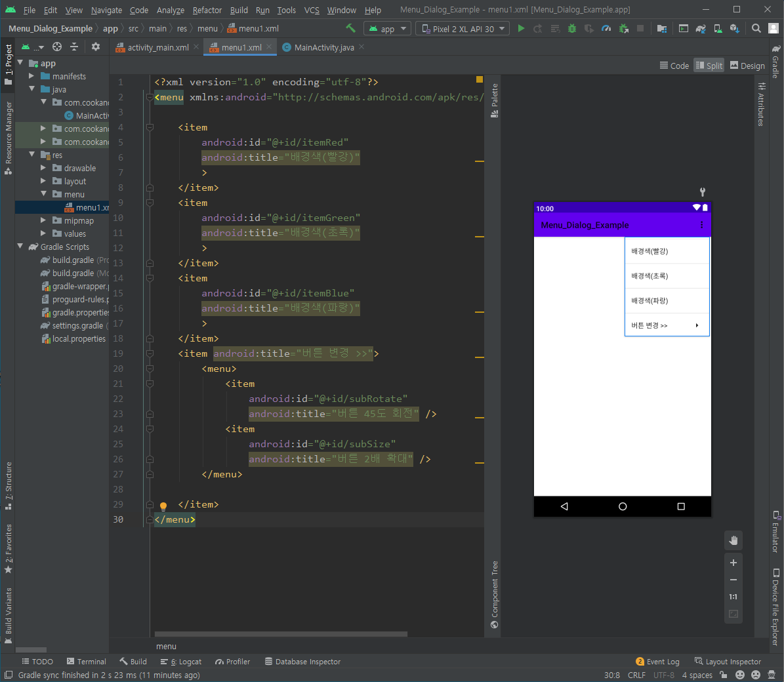784x682 pixels.
Task: Open the Pixel 2 XL API 30 device dropdown
Action: click(x=463, y=29)
